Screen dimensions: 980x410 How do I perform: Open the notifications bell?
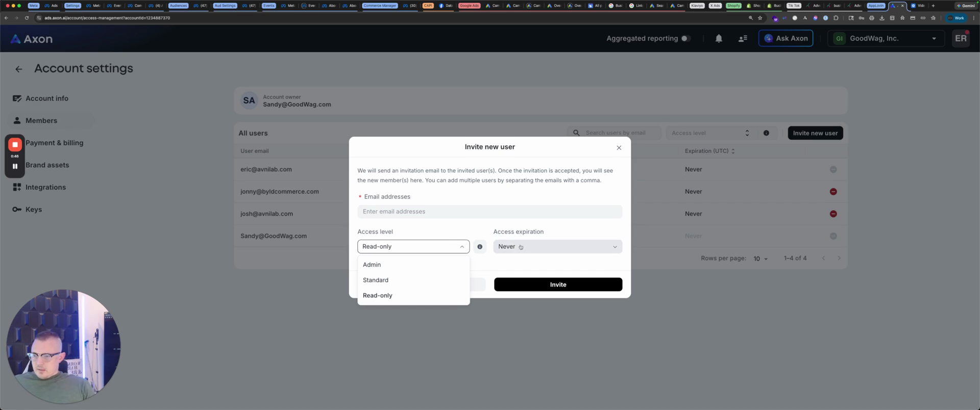point(719,38)
